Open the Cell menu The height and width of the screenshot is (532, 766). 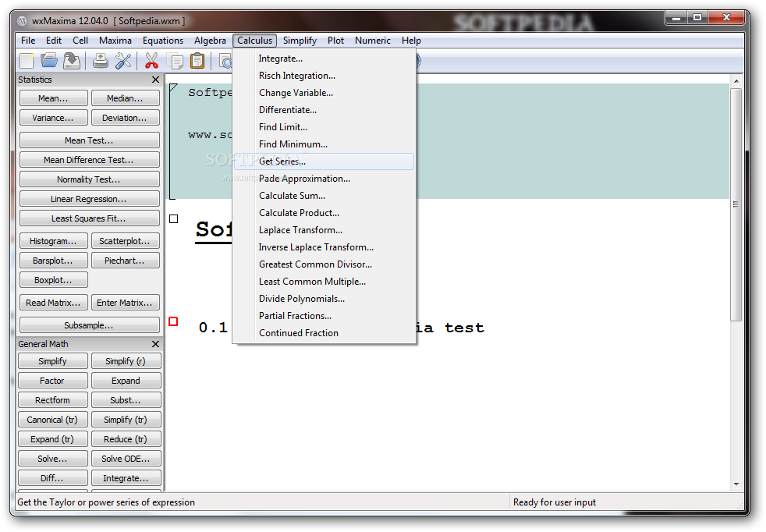[x=80, y=41]
